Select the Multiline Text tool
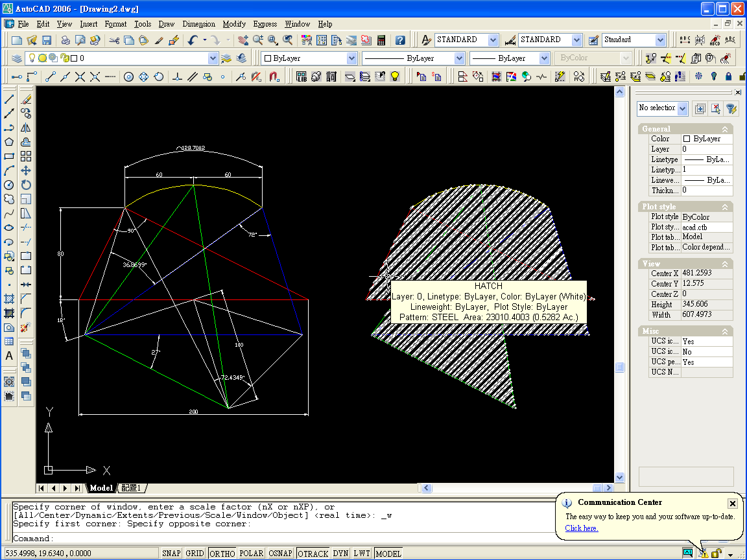Viewport: 747px width, 560px height. tap(9, 356)
